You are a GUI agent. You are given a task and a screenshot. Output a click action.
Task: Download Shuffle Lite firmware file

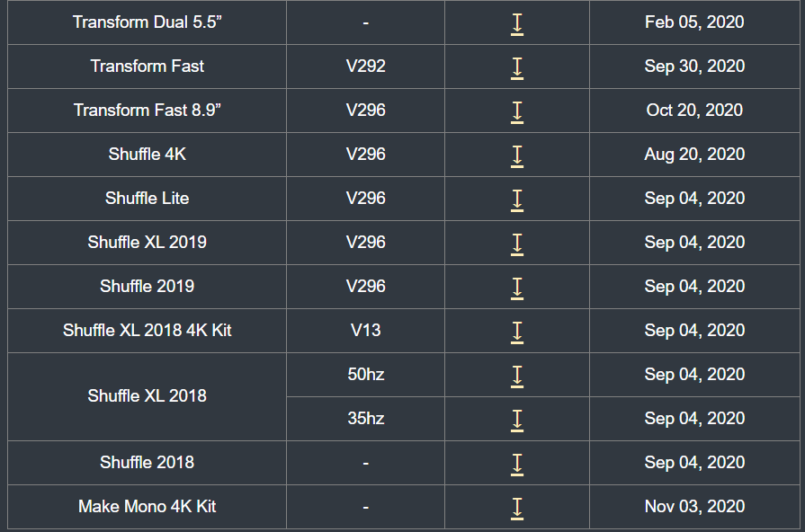(x=517, y=200)
